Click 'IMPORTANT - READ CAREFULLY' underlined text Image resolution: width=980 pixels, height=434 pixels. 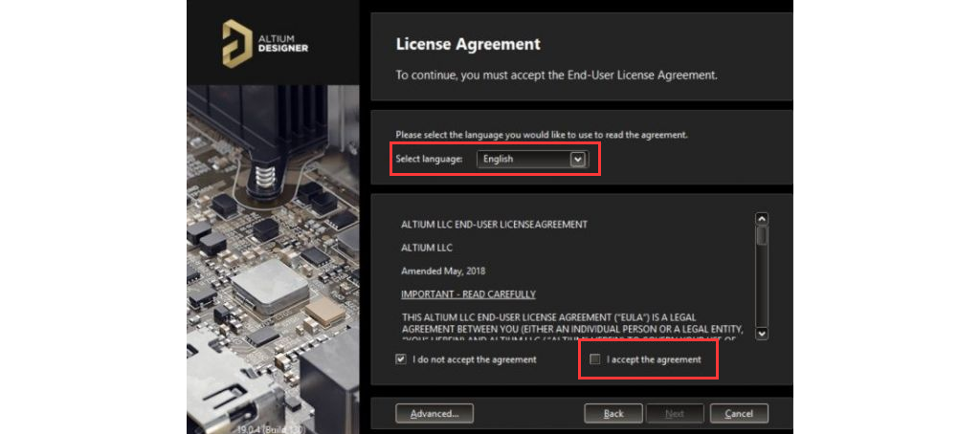(468, 294)
